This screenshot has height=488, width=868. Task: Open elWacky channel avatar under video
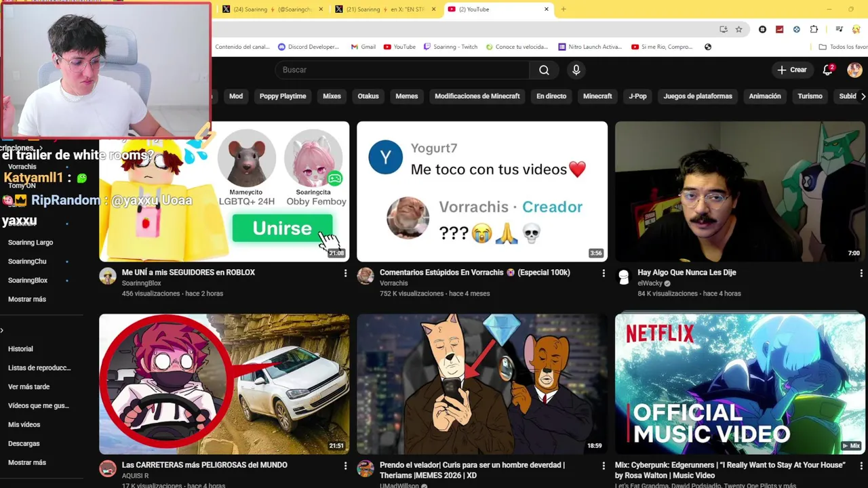click(623, 276)
